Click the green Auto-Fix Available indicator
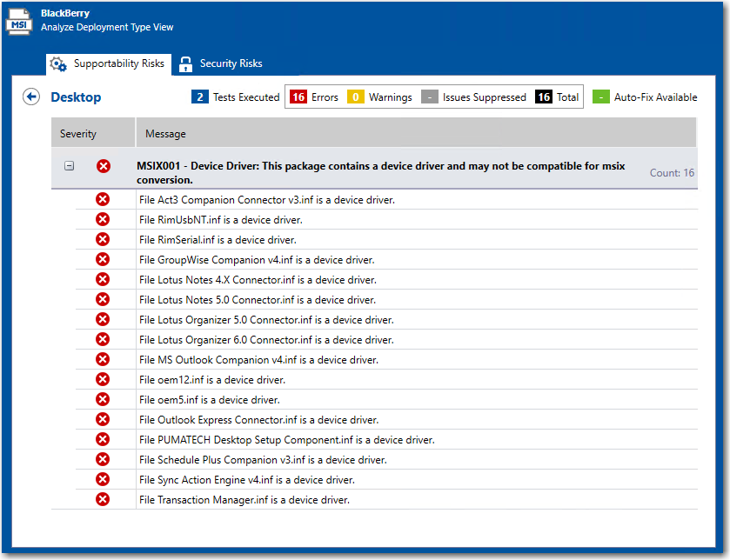730x560 pixels. [x=600, y=97]
